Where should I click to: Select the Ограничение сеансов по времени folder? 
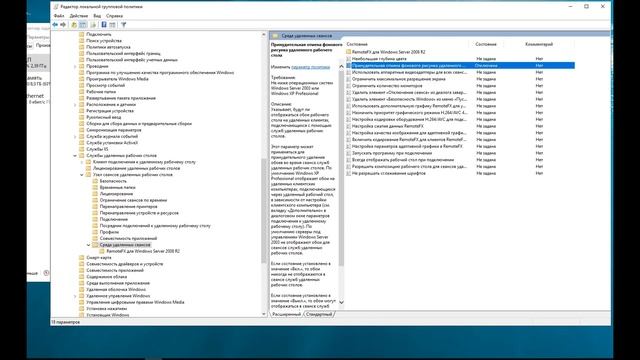[133, 200]
